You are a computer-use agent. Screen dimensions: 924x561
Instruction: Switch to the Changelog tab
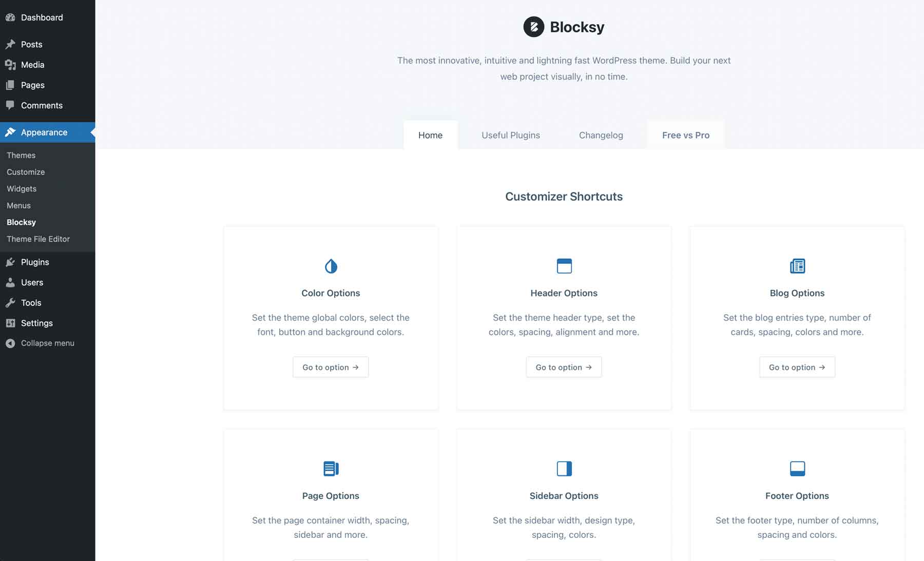click(x=601, y=135)
